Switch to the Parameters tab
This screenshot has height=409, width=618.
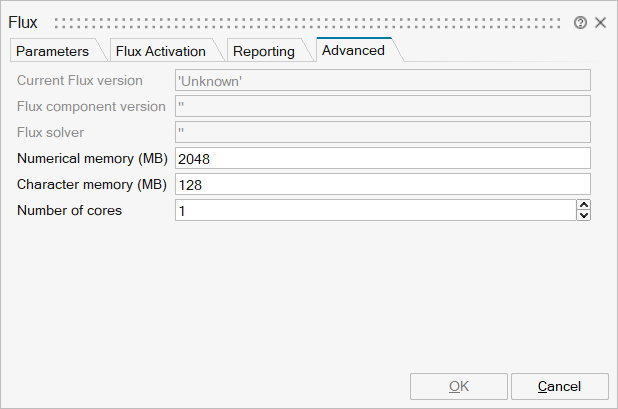coord(52,51)
